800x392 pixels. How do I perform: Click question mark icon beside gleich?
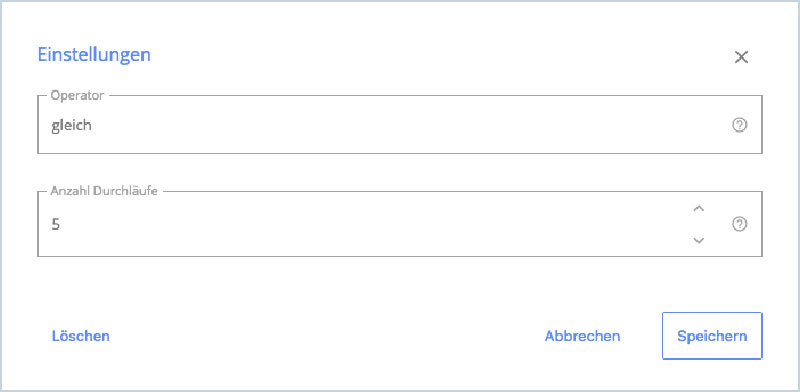(x=739, y=125)
